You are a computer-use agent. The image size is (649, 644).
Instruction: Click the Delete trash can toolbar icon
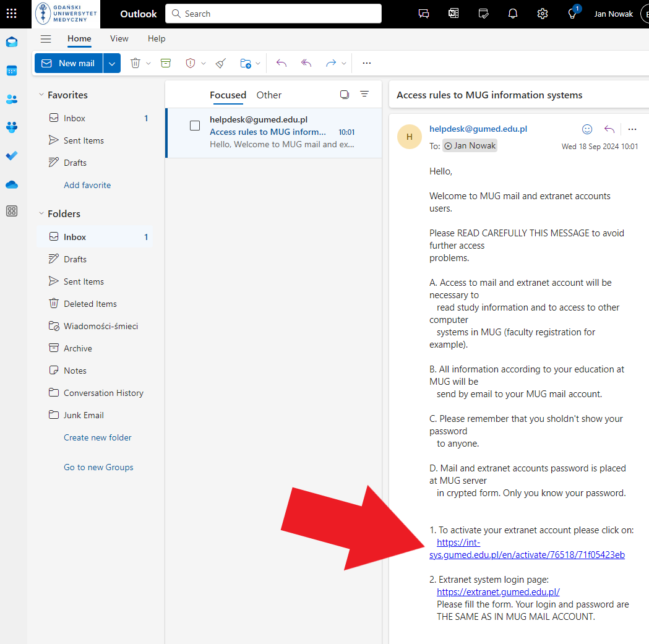pyautogui.click(x=135, y=63)
